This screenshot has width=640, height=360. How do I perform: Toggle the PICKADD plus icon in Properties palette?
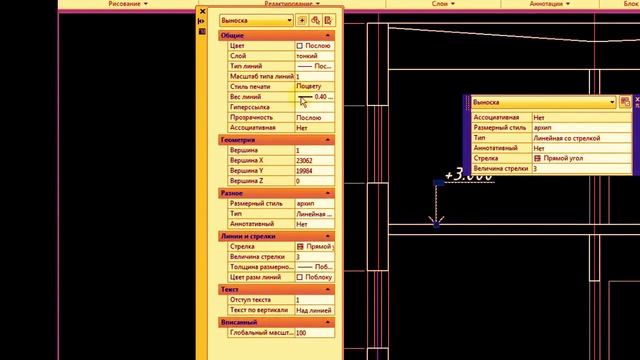pyautogui.click(x=302, y=20)
